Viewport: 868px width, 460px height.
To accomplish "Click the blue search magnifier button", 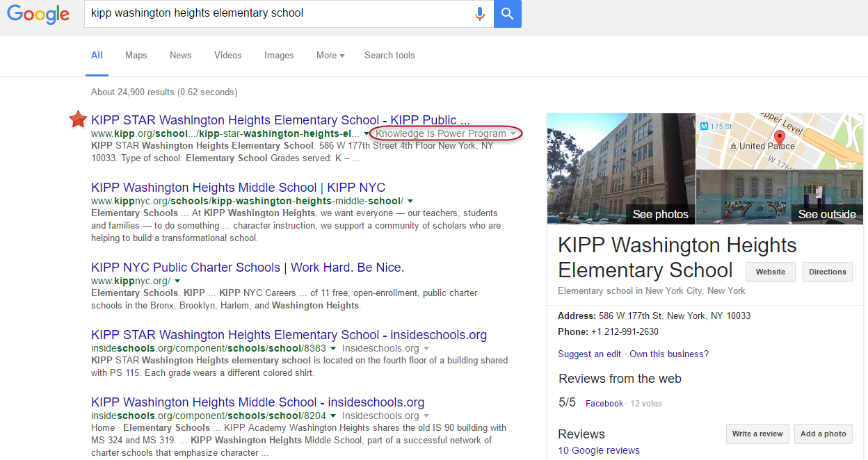I will coord(508,14).
